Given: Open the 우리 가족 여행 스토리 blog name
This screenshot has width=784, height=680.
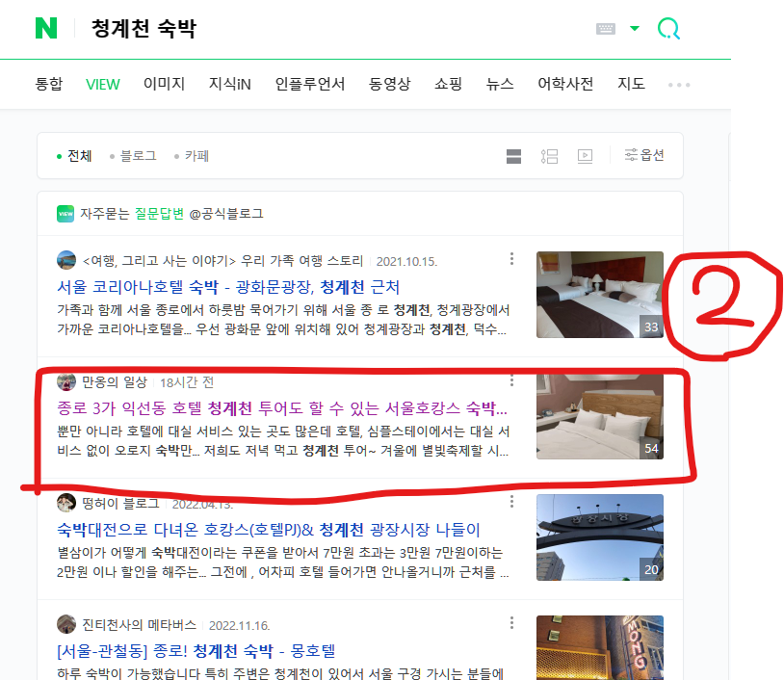Looking at the screenshot, I should tap(223, 261).
